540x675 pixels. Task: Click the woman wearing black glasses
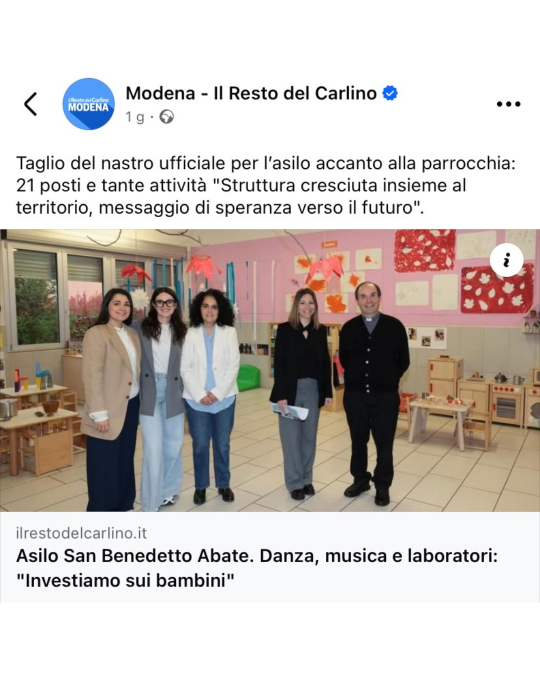163,396
